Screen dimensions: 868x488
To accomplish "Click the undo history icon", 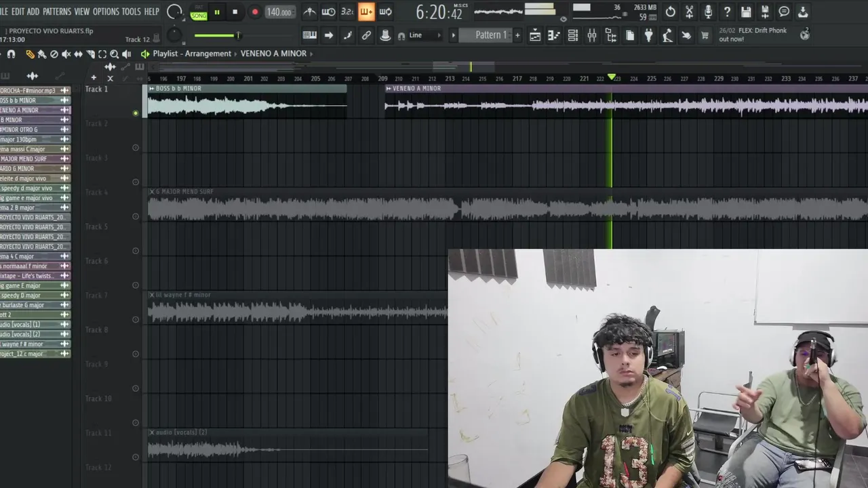I will click(x=670, y=12).
